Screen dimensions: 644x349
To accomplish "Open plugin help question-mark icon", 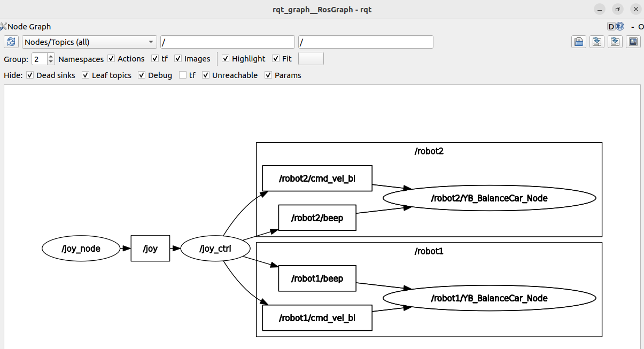I will [620, 26].
